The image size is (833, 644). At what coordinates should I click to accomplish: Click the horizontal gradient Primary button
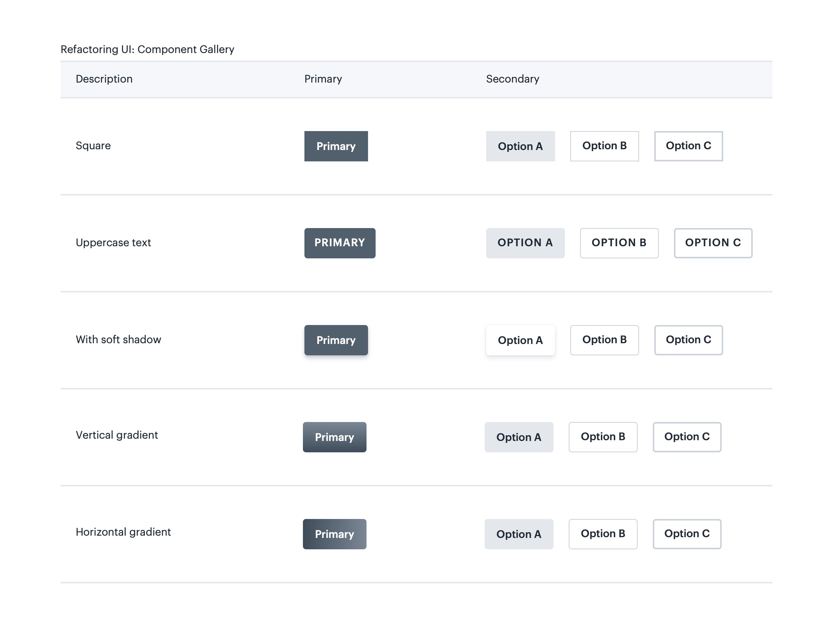click(334, 534)
